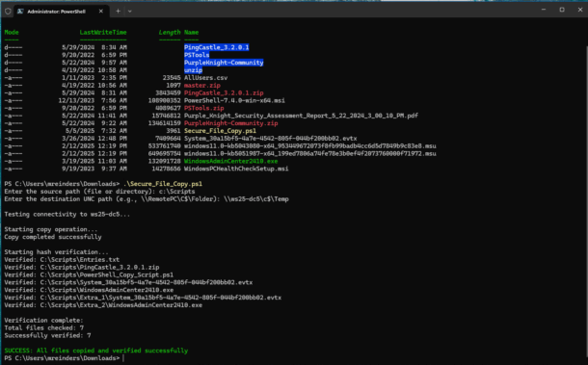Click the Total files checked: 7 line
This screenshot has width=588, height=365.
click(43, 327)
